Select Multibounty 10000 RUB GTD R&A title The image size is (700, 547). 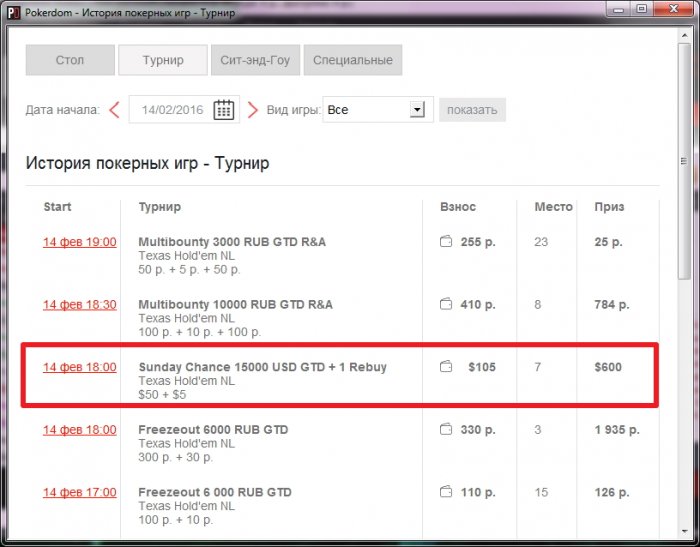[236, 304]
